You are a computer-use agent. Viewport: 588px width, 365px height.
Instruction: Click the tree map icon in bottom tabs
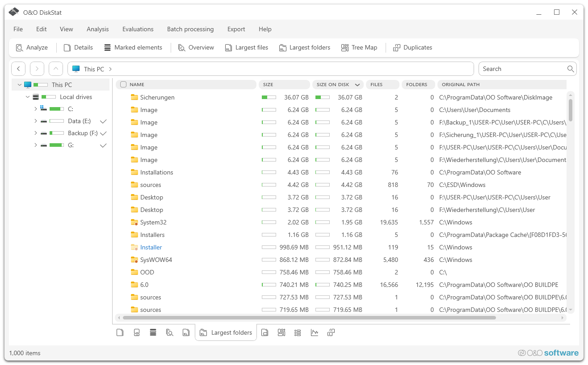(281, 332)
